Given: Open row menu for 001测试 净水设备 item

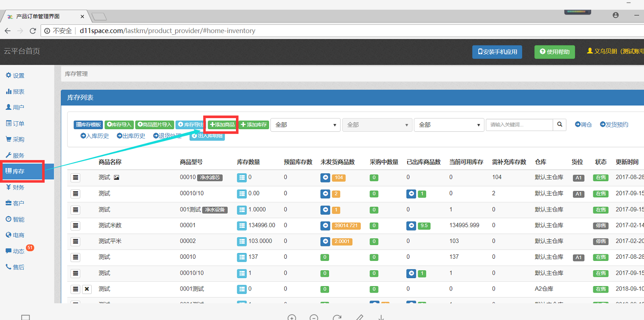Looking at the screenshot, I should pos(76,209).
